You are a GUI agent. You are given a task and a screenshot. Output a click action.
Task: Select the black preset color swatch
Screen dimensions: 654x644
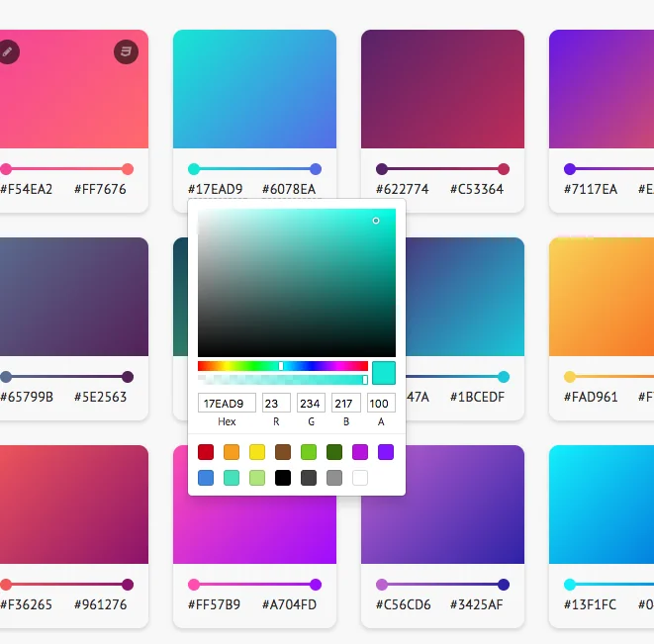(283, 478)
